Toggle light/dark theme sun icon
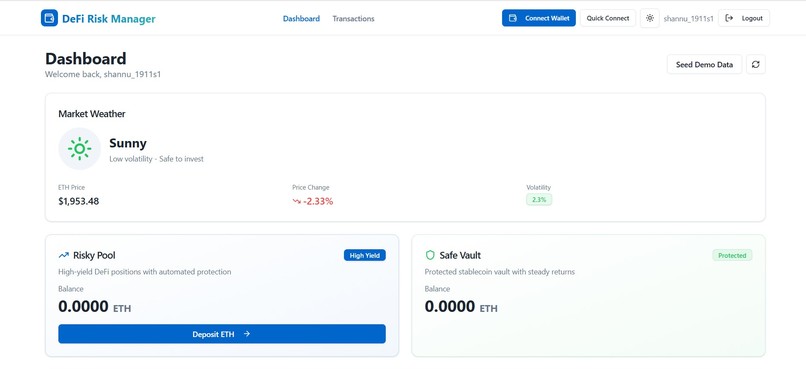 650,18
